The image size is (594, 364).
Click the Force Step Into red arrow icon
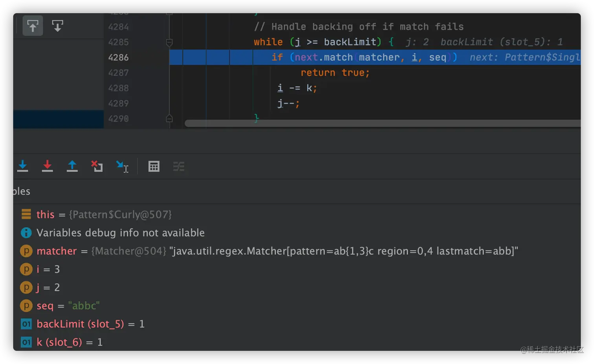48,166
